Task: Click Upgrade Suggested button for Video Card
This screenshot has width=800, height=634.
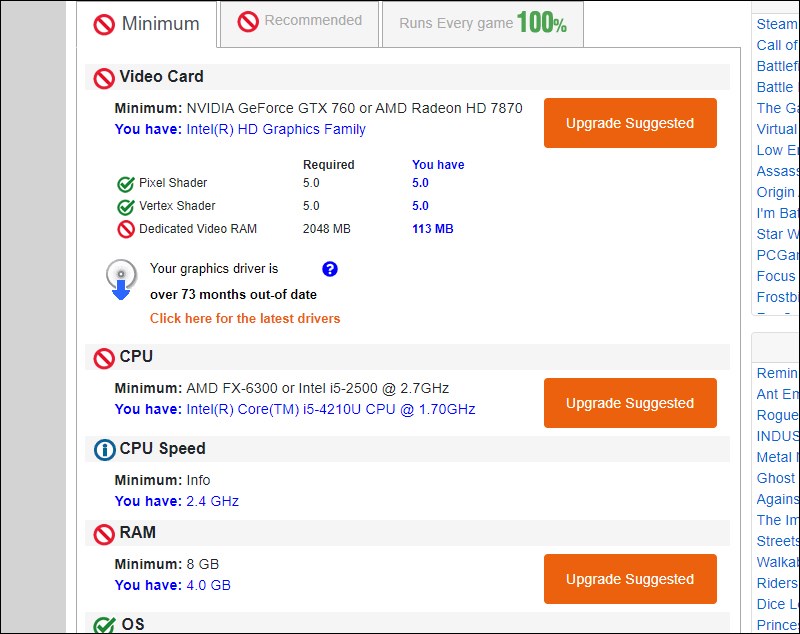Action: (630, 123)
